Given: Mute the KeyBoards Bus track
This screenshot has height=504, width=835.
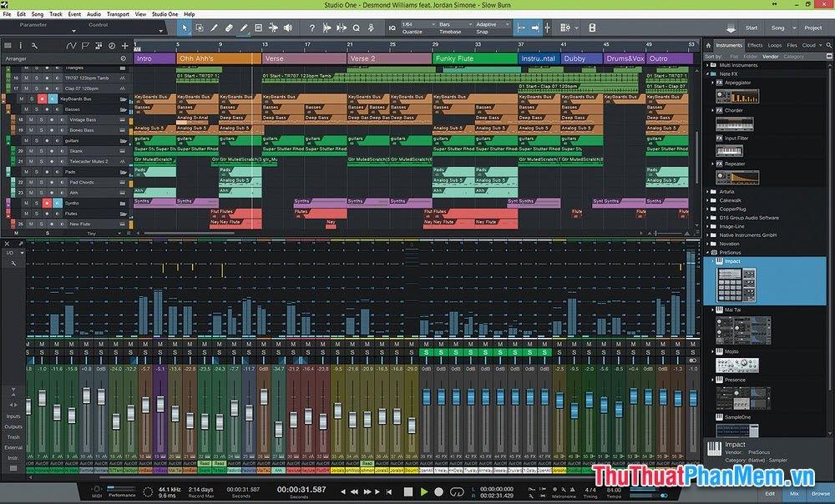Looking at the screenshot, I should pos(22,99).
